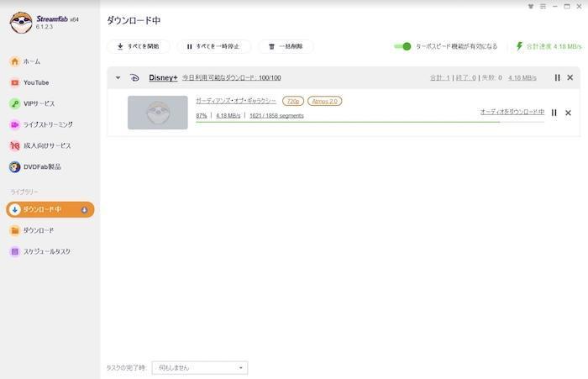Cancel the Guardians of the Galaxy download
Viewport: 588px width, 379px height.
pyautogui.click(x=568, y=113)
